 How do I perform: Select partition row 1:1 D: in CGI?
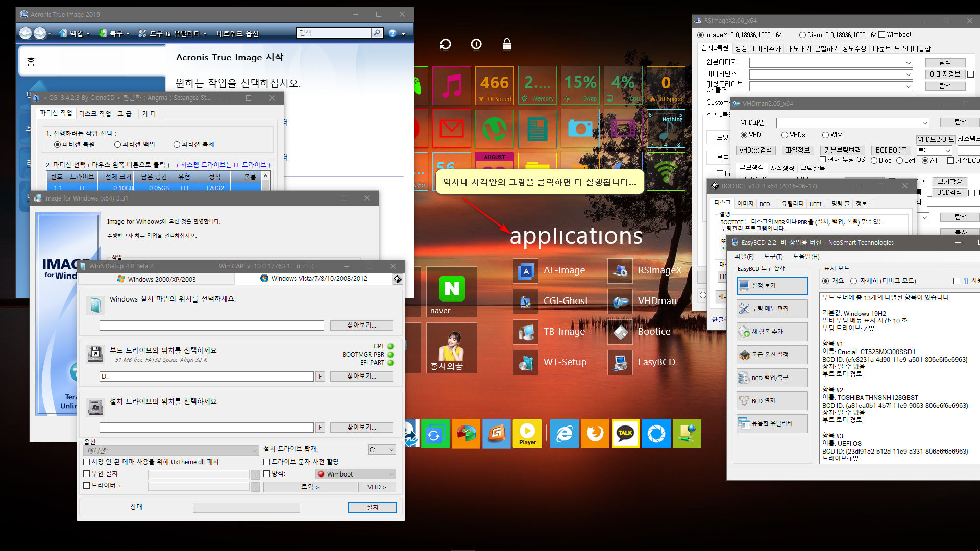pos(154,188)
